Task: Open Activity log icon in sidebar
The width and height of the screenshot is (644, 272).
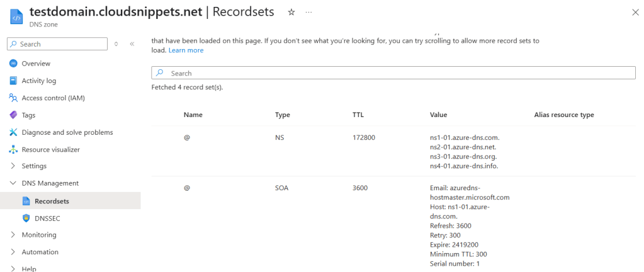Action: [x=13, y=81]
